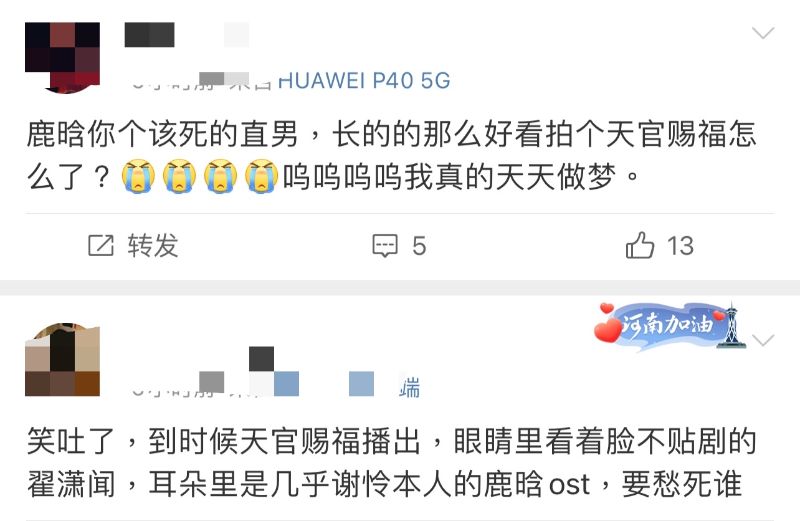The height and width of the screenshot is (521, 800).
Task: Like the first post with thumbs-up icon
Action: click(x=640, y=245)
